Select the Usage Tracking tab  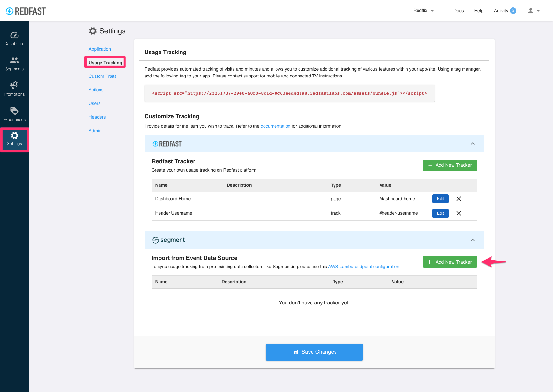tap(105, 63)
